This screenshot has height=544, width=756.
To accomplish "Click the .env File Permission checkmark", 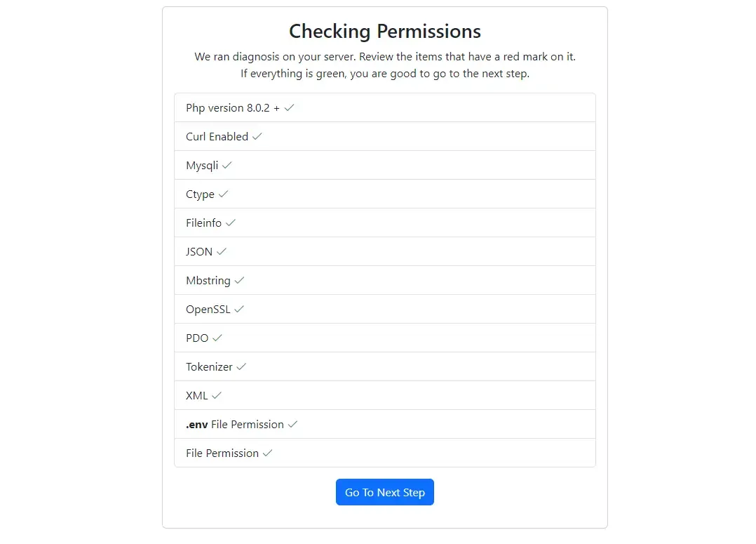I will point(292,424).
